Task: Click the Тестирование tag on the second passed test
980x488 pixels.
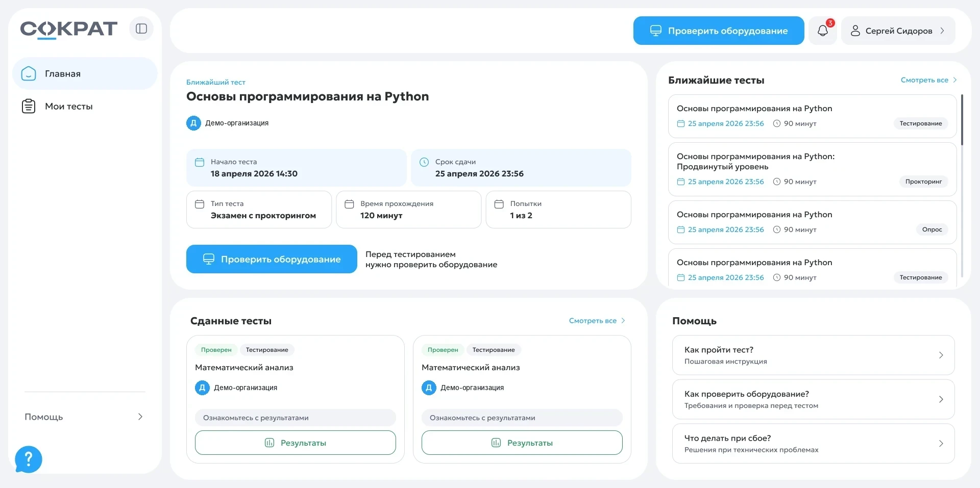Action: pos(494,350)
